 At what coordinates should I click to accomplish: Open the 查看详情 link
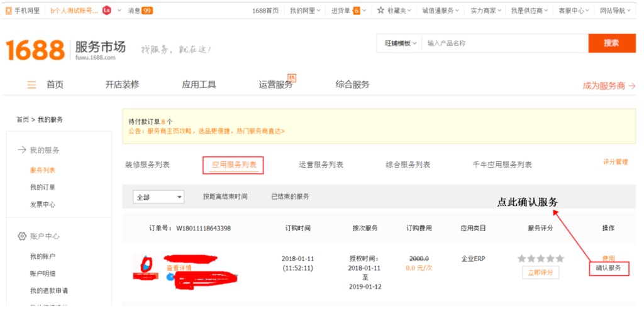click(x=179, y=268)
